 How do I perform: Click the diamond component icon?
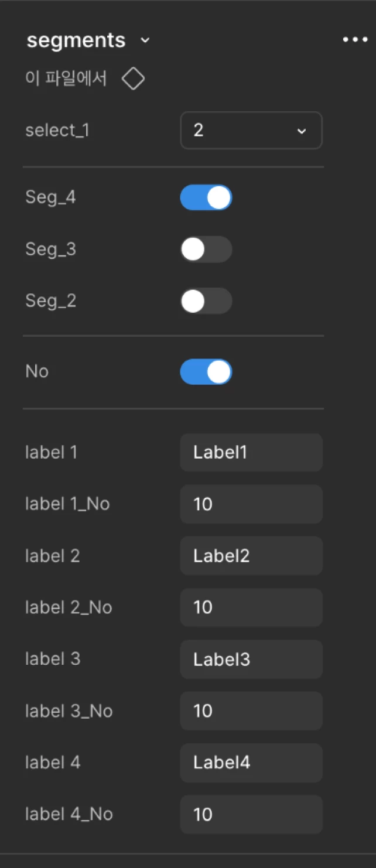pyautogui.click(x=134, y=78)
